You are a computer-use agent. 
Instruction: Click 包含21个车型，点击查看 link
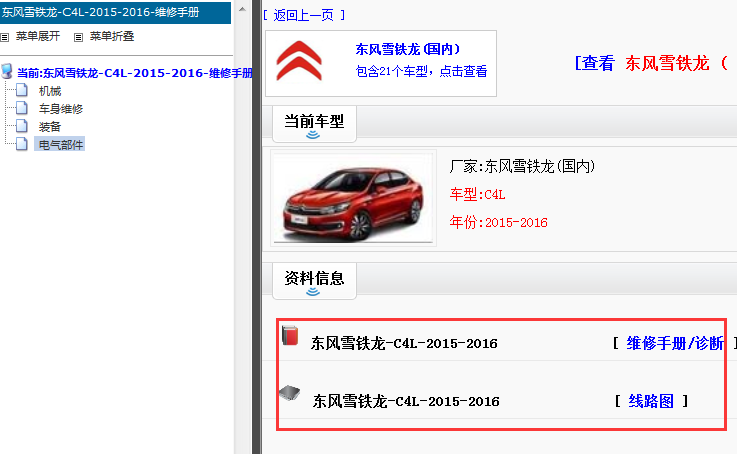tap(421, 71)
